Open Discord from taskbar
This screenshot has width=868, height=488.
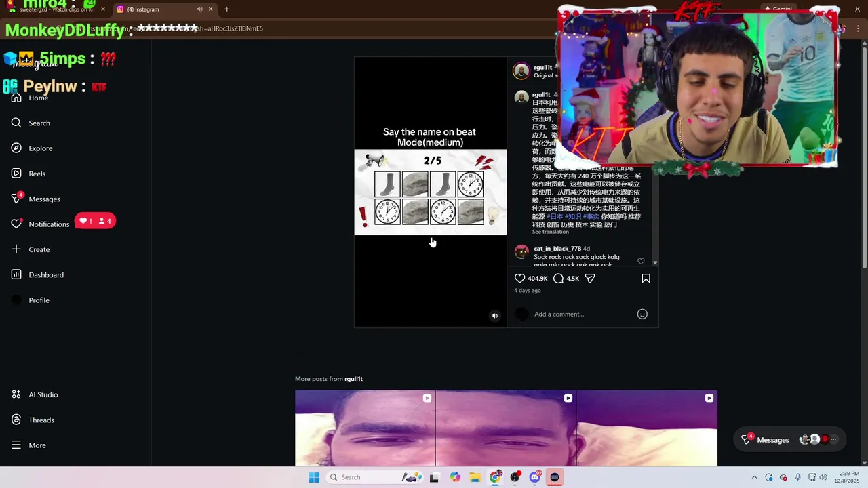click(x=535, y=477)
